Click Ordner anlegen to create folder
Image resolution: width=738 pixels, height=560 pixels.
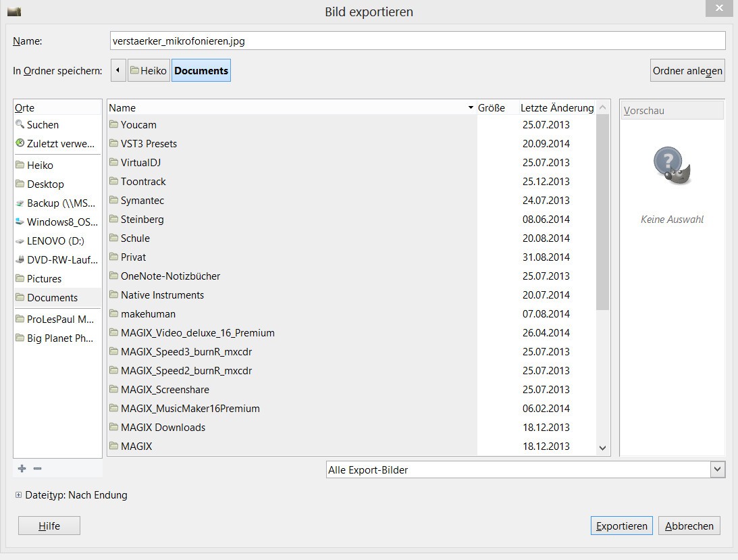tap(687, 70)
